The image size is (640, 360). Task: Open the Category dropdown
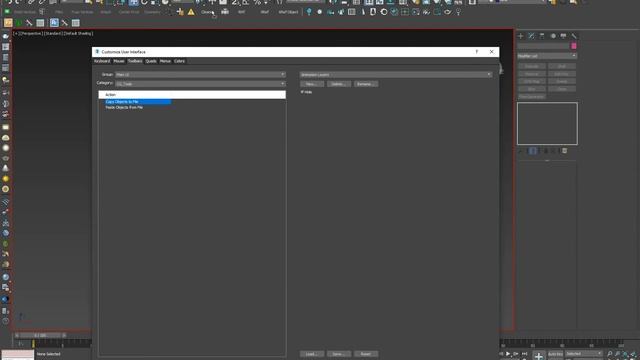[200, 84]
